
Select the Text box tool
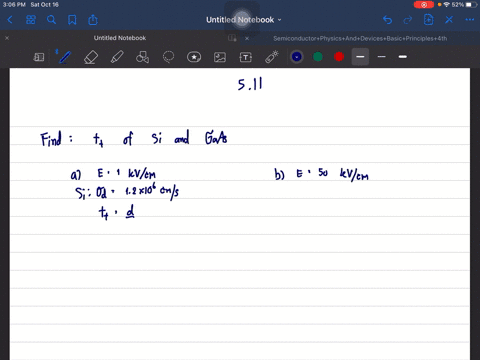(x=246, y=57)
